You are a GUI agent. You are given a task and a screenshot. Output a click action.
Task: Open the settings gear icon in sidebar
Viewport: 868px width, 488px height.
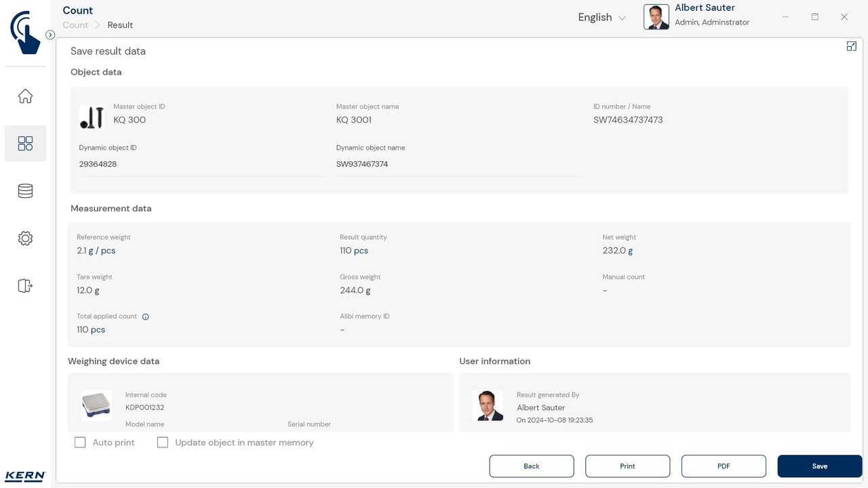[x=25, y=239]
